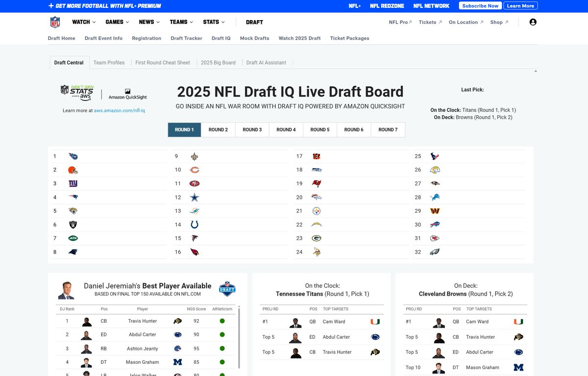The height and width of the screenshot is (376, 588).
Task: Select the Eagles logo at pick 32
Action: [x=435, y=252]
